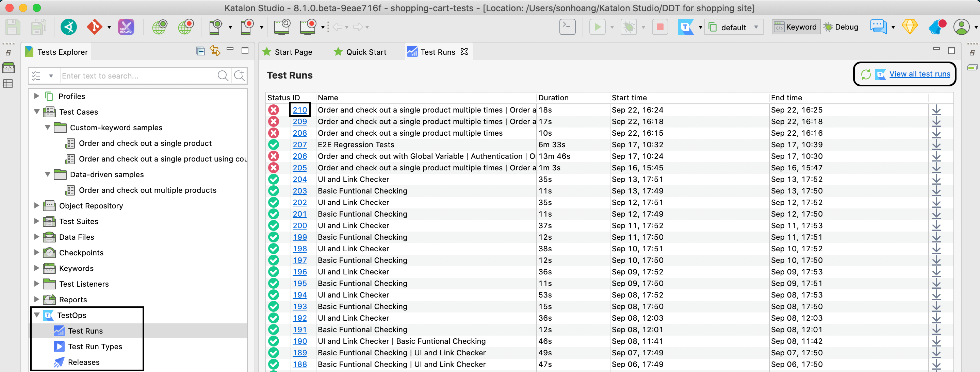Expand the Object Repository node
The width and height of the screenshot is (980, 372).
point(36,206)
